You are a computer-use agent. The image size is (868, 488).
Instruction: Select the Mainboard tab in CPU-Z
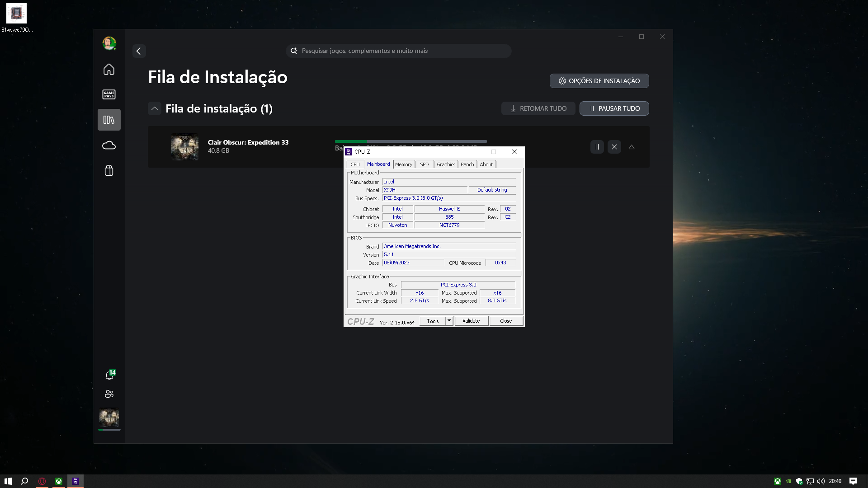[x=378, y=164]
